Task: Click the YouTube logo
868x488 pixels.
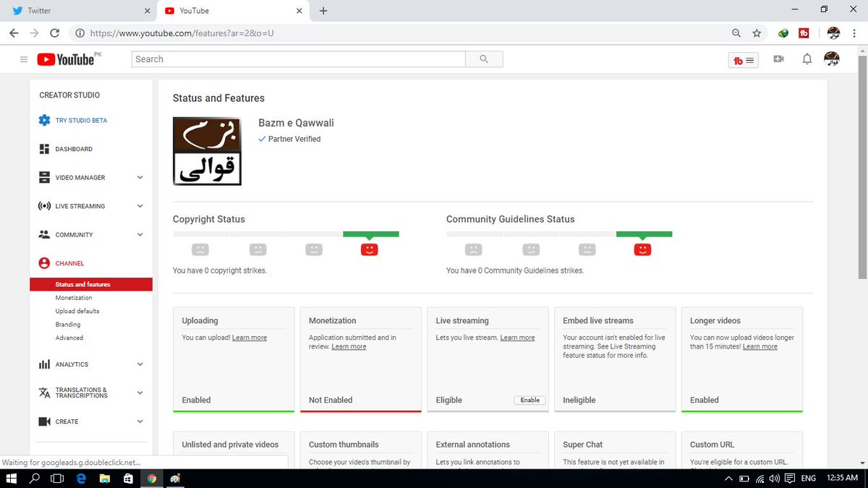Action: [x=65, y=59]
